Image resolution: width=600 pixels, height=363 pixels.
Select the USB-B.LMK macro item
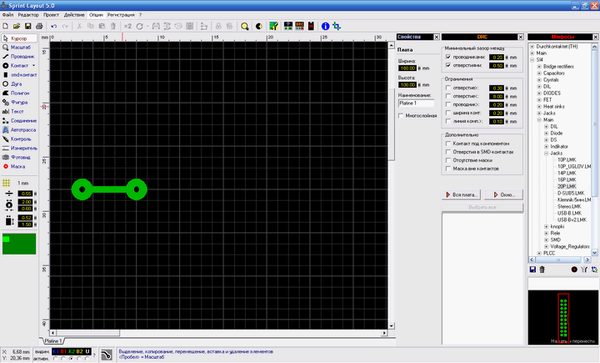click(x=569, y=213)
